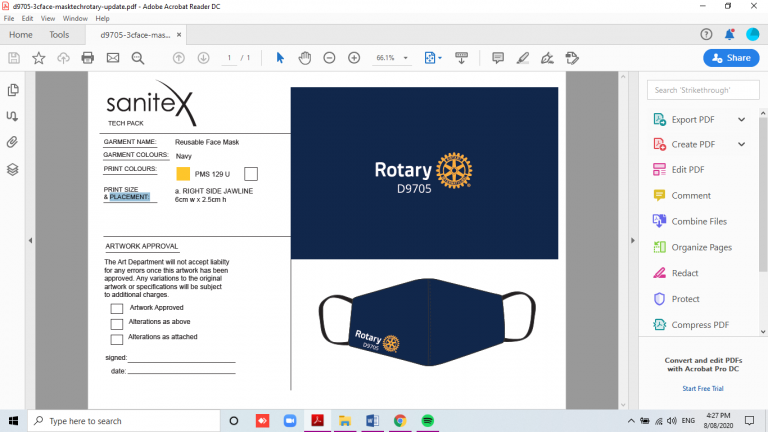Open Spotify from the taskbar
The width and height of the screenshot is (768, 432).
coord(428,421)
